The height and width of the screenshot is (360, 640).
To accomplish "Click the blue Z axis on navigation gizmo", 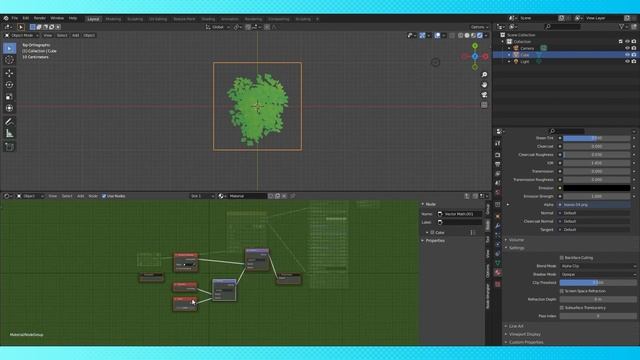I will (475, 56).
